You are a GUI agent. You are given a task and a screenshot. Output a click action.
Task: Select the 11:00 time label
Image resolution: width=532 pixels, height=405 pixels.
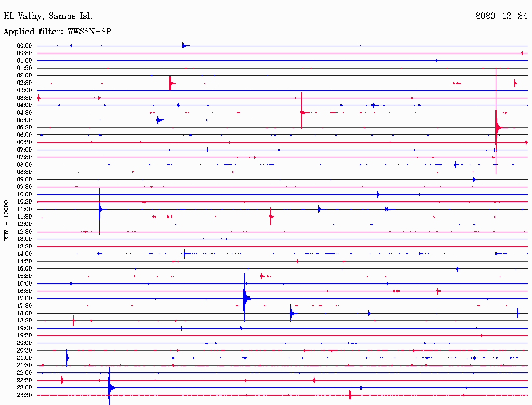click(24, 209)
